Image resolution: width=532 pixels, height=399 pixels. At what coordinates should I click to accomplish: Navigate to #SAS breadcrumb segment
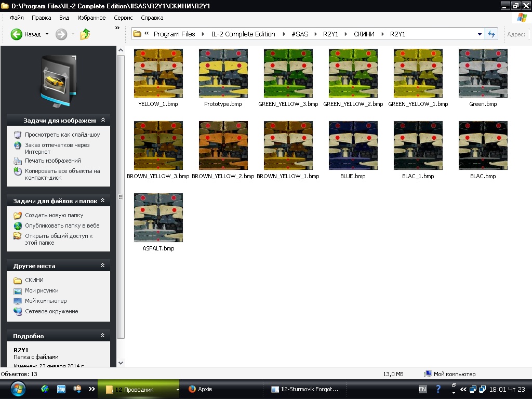300,34
